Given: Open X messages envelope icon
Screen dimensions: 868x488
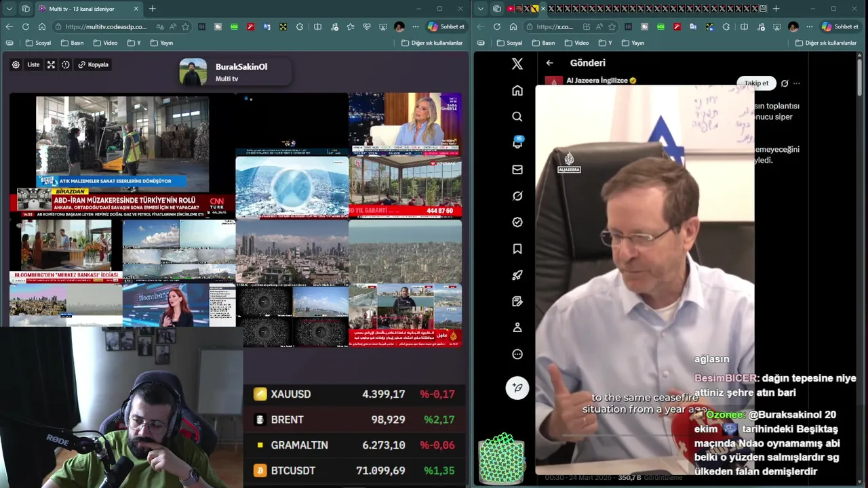Looking at the screenshot, I should point(517,169).
